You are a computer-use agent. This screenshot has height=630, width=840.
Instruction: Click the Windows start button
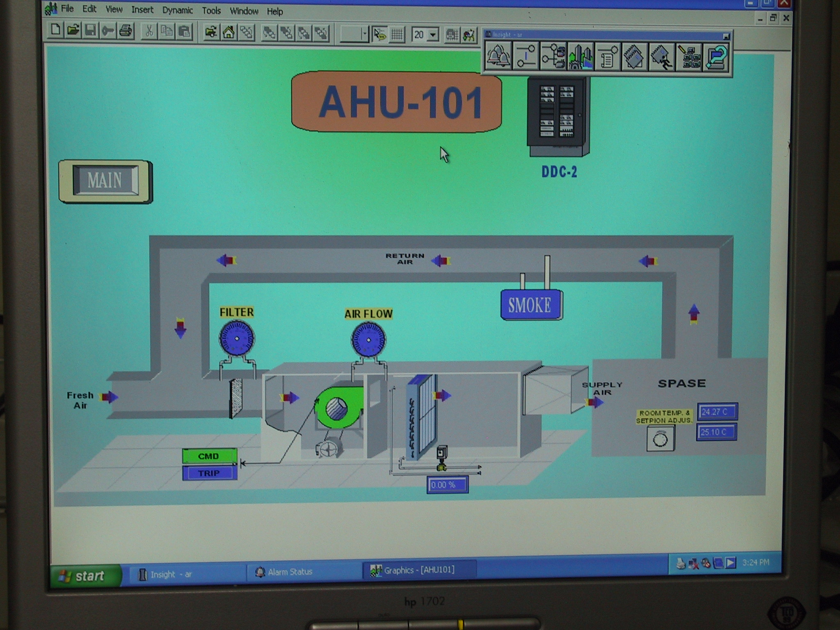(x=86, y=575)
